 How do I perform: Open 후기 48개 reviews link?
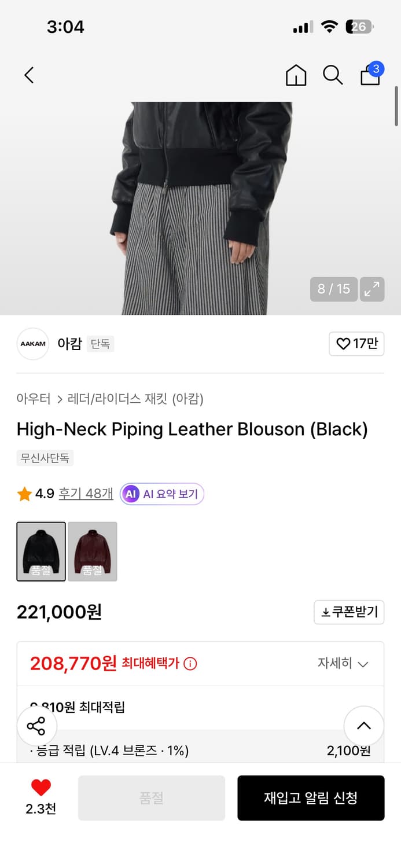pos(86,494)
